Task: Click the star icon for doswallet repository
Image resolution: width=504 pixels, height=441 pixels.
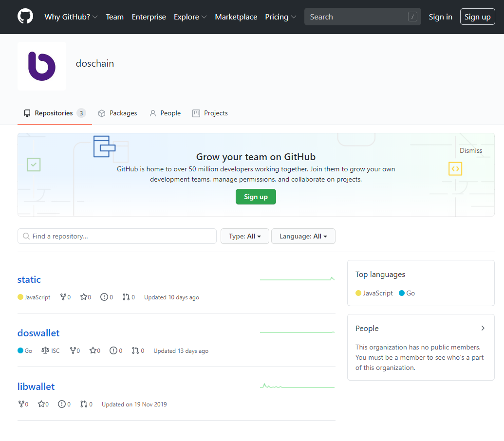Action: click(93, 350)
